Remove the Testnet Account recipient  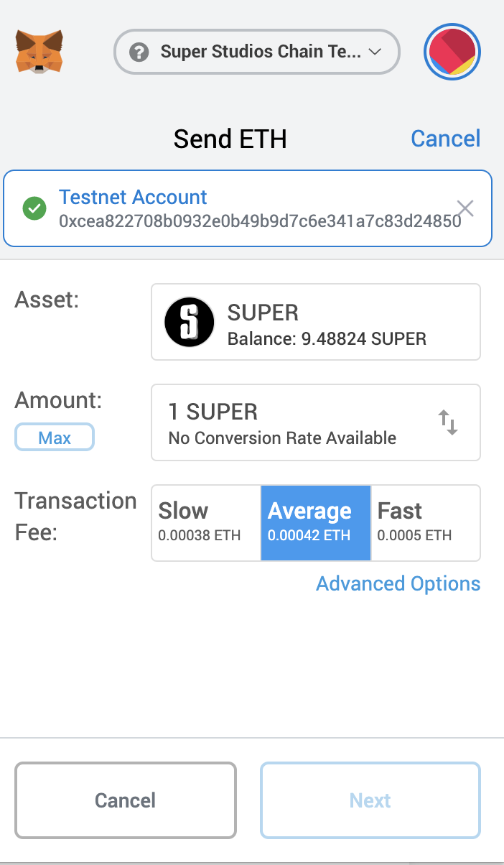[x=465, y=208]
